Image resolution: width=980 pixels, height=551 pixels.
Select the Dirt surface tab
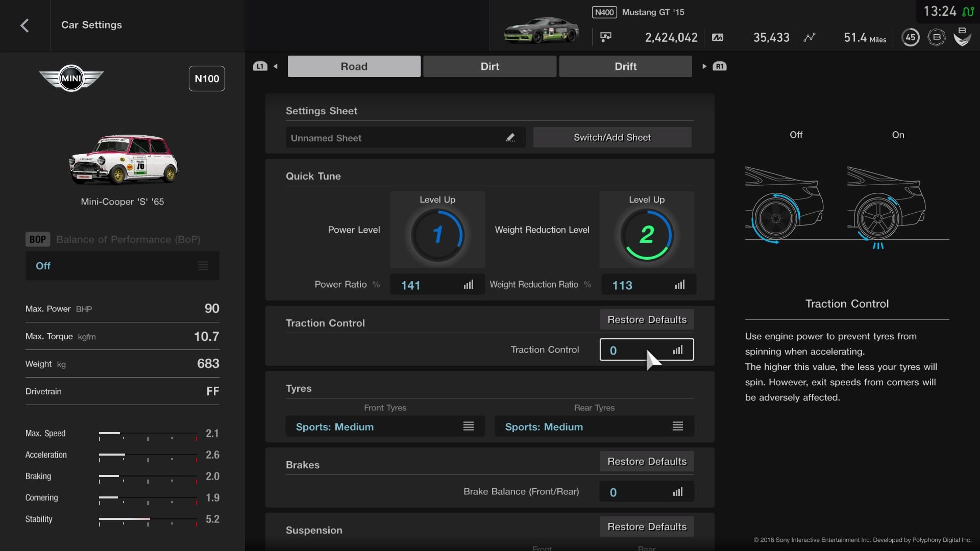tap(490, 66)
